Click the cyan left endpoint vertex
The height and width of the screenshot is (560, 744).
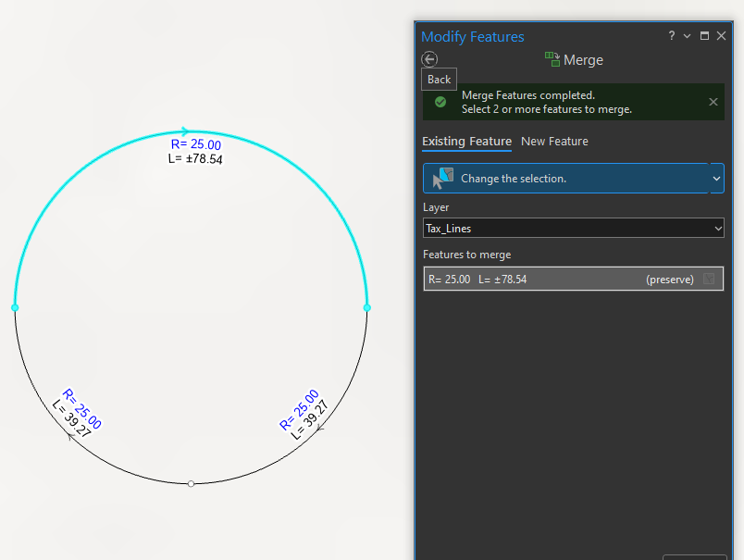[x=15, y=308]
